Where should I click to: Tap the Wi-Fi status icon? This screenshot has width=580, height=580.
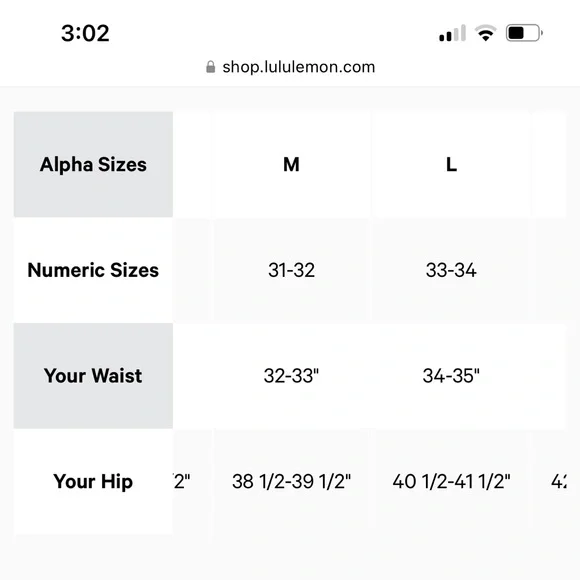coord(485,33)
